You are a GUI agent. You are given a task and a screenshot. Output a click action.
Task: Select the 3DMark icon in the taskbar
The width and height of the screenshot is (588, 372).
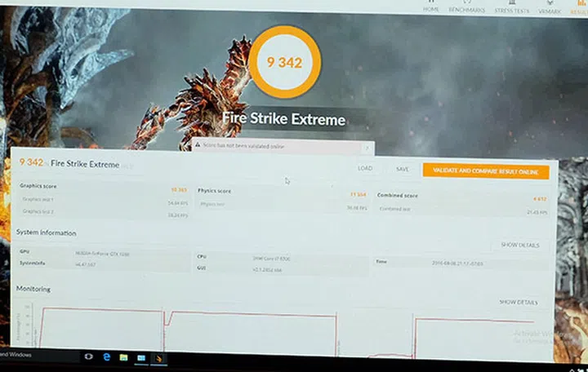159,358
